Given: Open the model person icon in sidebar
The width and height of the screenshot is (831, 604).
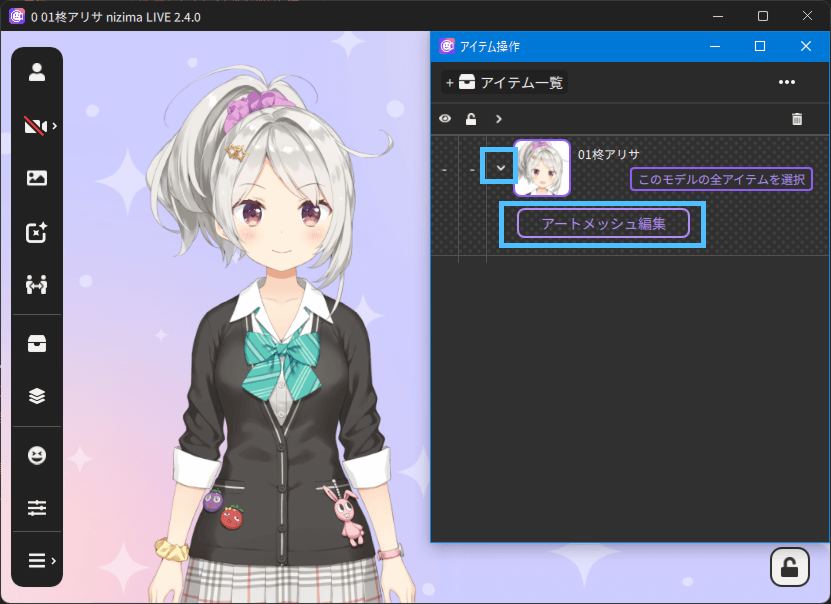Looking at the screenshot, I should pyautogui.click(x=37, y=72).
